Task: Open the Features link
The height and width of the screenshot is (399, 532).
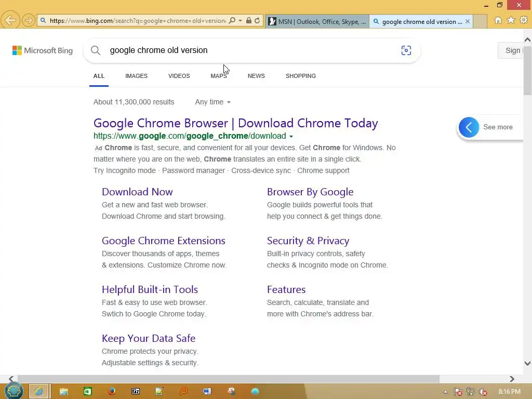Action: tap(286, 290)
